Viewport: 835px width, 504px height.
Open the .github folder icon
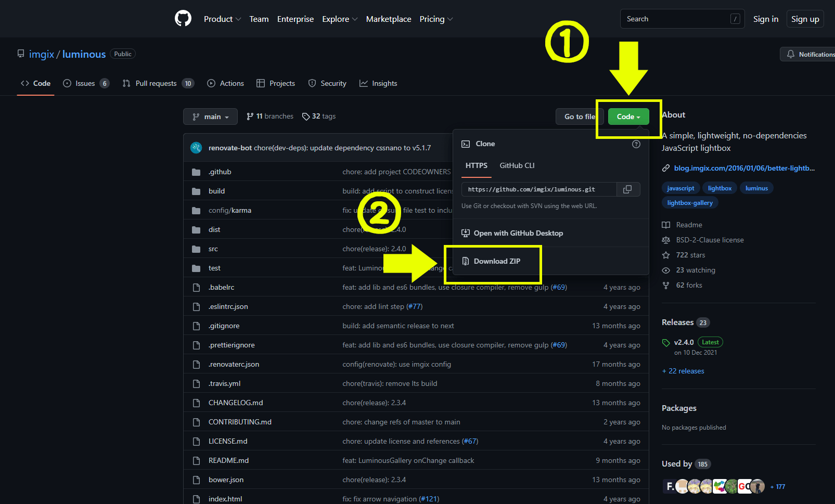(x=196, y=172)
